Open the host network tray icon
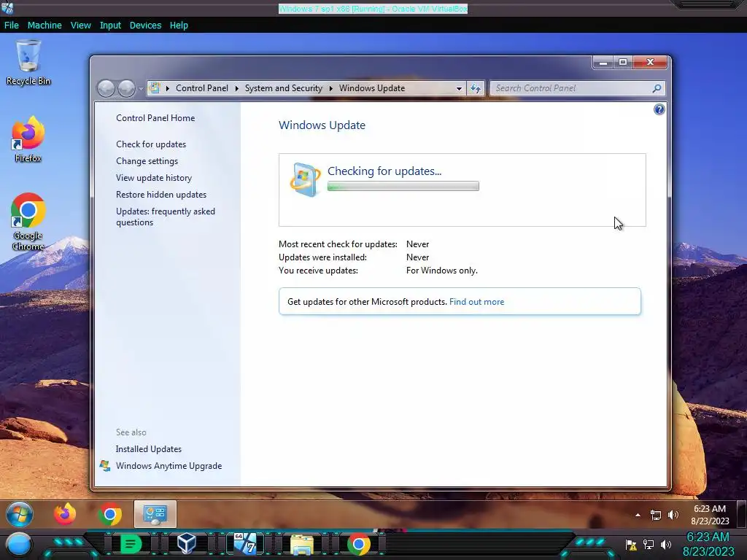Screen dimensions: 747x560 tap(649, 544)
